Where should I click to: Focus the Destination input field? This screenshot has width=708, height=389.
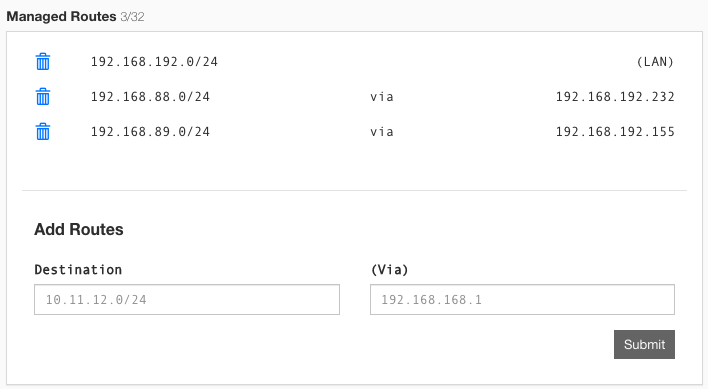187,300
